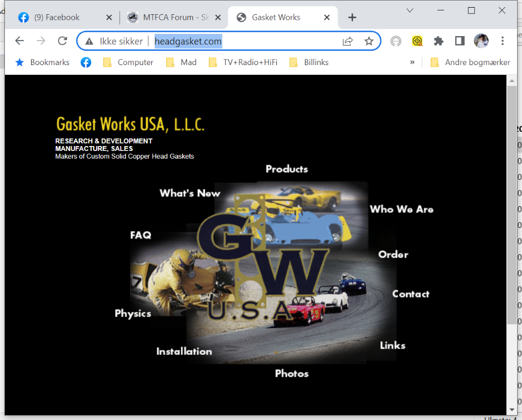The image size is (522, 420).
Task: Open new tab with plus button
Action: (352, 17)
